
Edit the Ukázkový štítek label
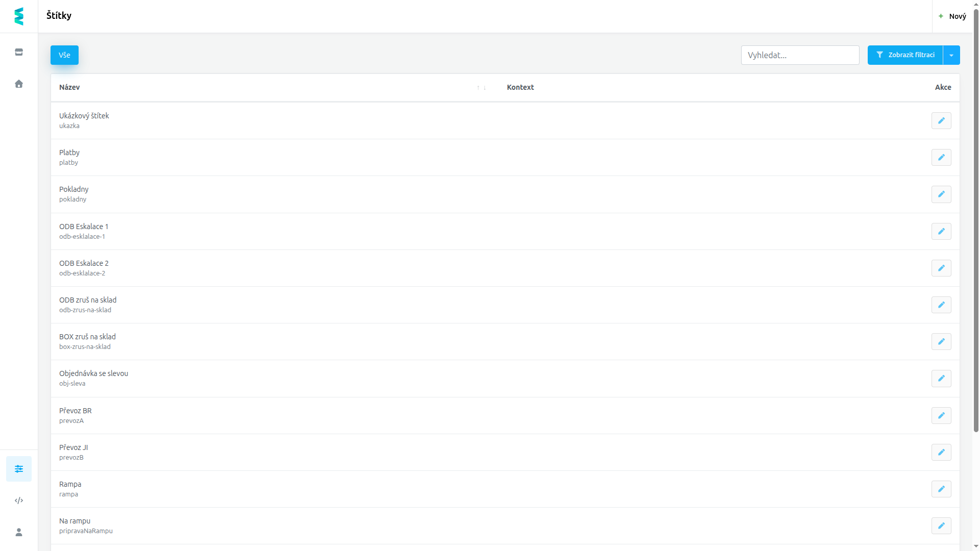[941, 121]
